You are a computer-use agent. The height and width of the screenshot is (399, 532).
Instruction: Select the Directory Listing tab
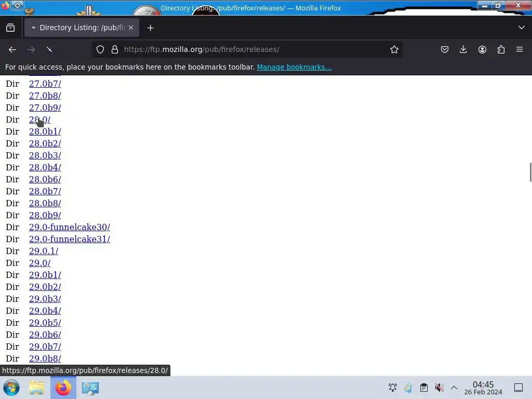[82, 28]
